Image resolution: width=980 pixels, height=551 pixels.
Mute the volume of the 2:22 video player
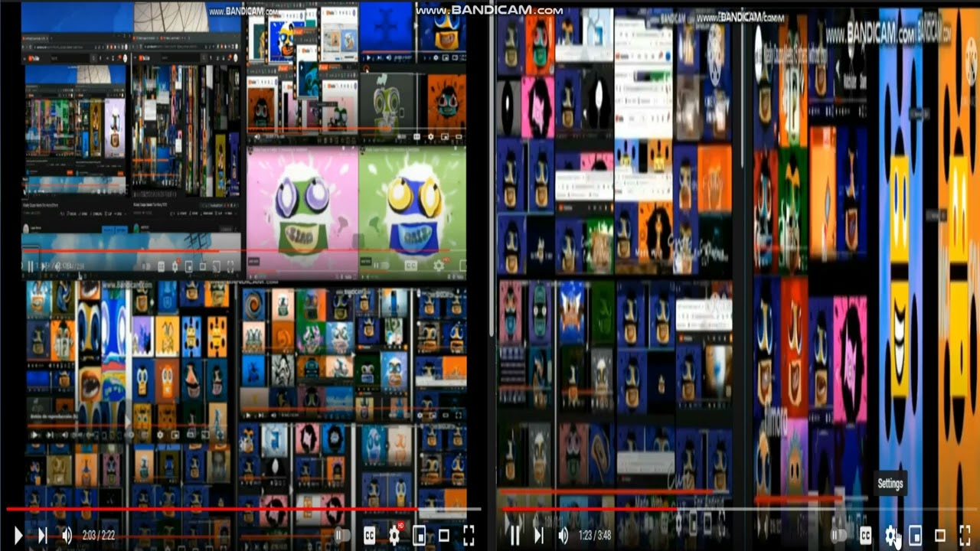(67, 536)
